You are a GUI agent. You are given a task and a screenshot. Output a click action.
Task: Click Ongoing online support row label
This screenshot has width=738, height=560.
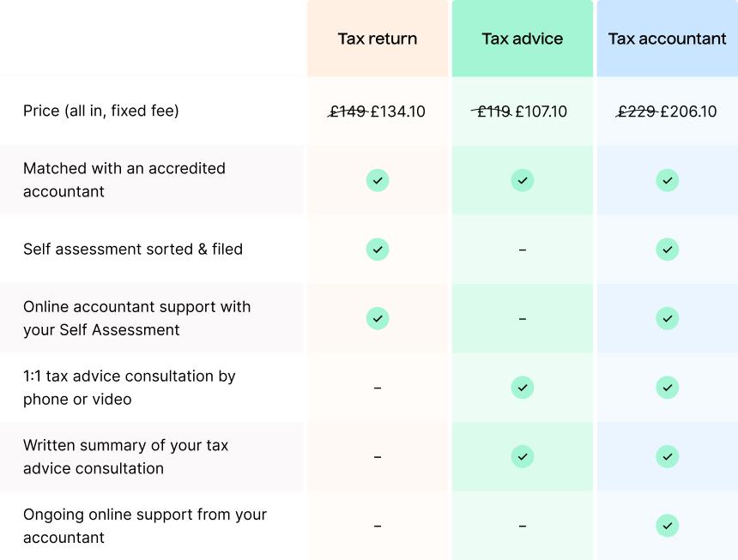(x=145, y=526)
